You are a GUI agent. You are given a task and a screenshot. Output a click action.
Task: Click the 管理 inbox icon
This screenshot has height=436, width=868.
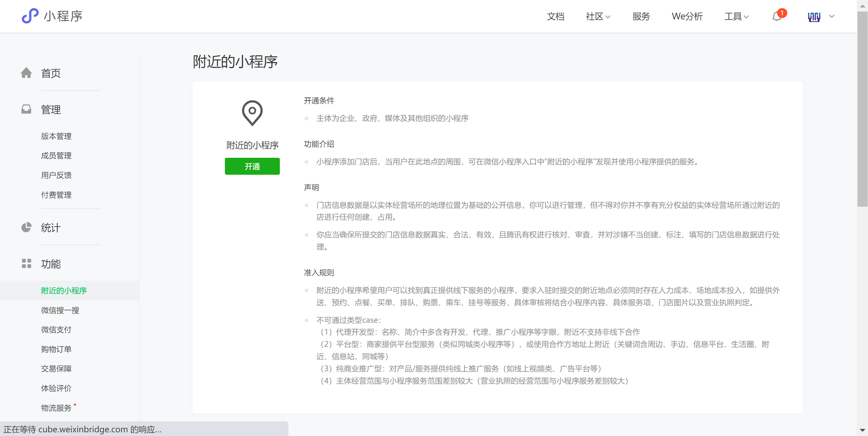pyautogui.click(x=26, y=109)
